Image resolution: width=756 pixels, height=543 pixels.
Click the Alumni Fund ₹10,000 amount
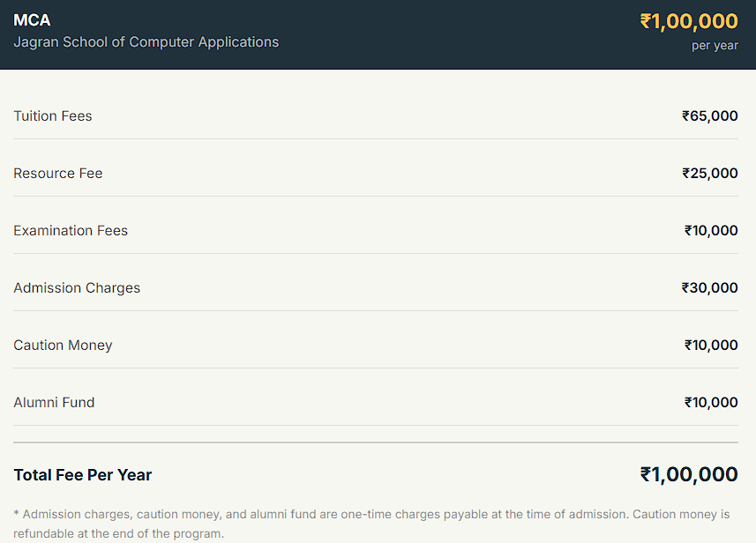tap(711, 403)
